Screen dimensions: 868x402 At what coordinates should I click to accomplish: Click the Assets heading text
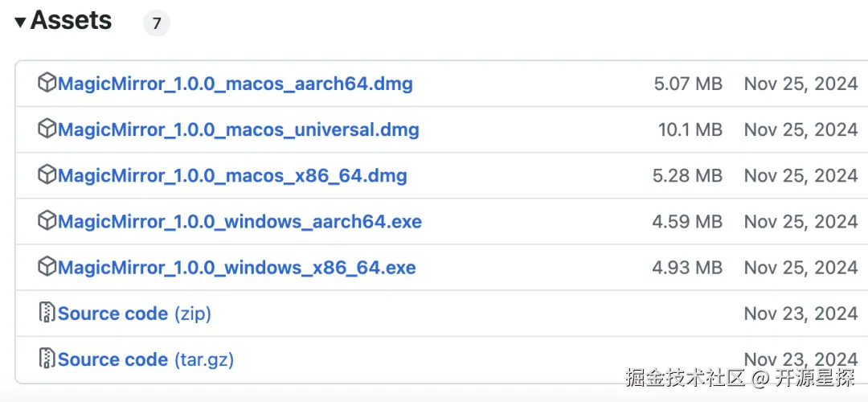71,21
